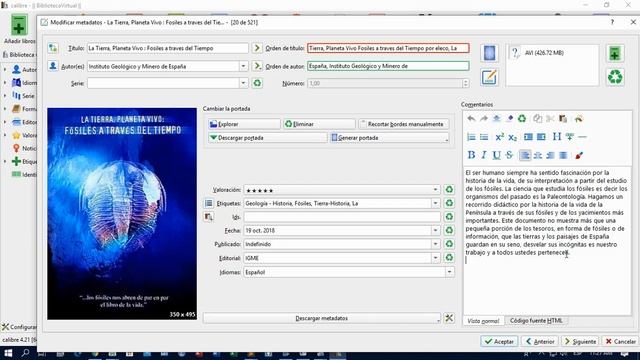Open the Publicado date dropdown
Screen dimensions: 640x360
(436, 244)
